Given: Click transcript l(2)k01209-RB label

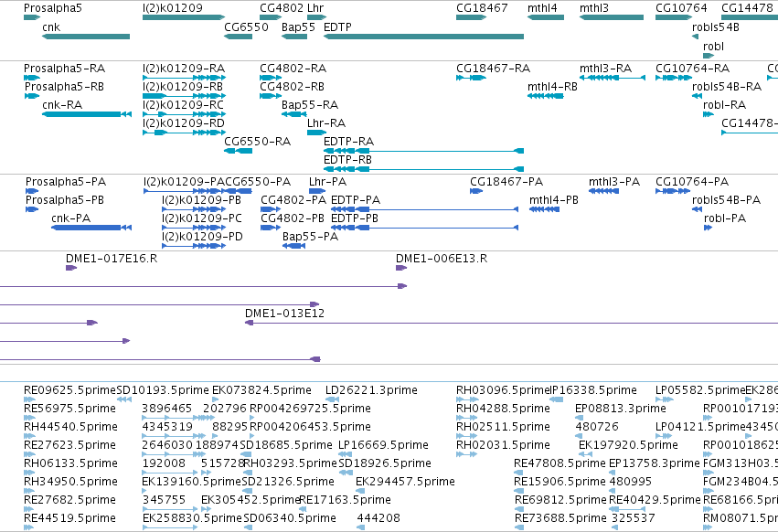Looking at the screenshot, I should [183, 86].
